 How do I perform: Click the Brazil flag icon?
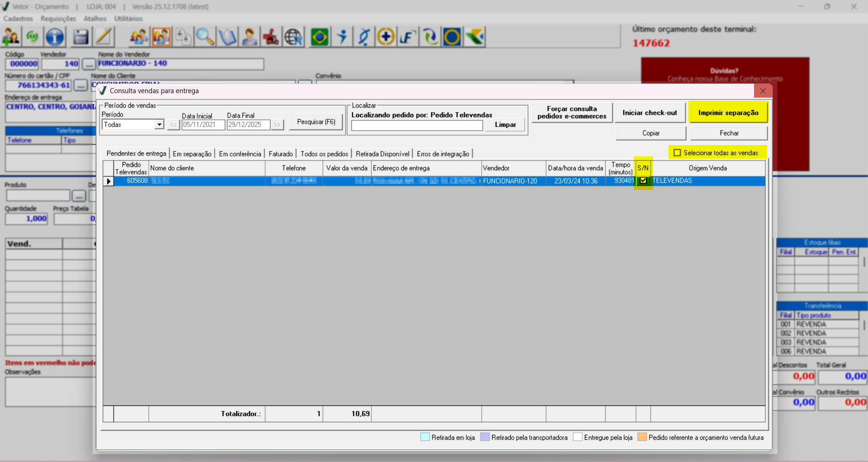[319, 37]
